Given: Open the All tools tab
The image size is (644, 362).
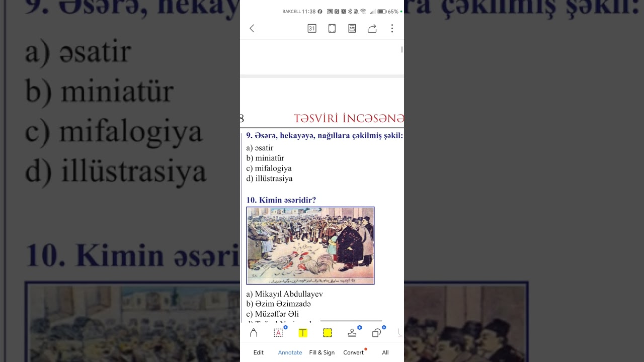Looking at the screenshot, I should click(385, 352).
